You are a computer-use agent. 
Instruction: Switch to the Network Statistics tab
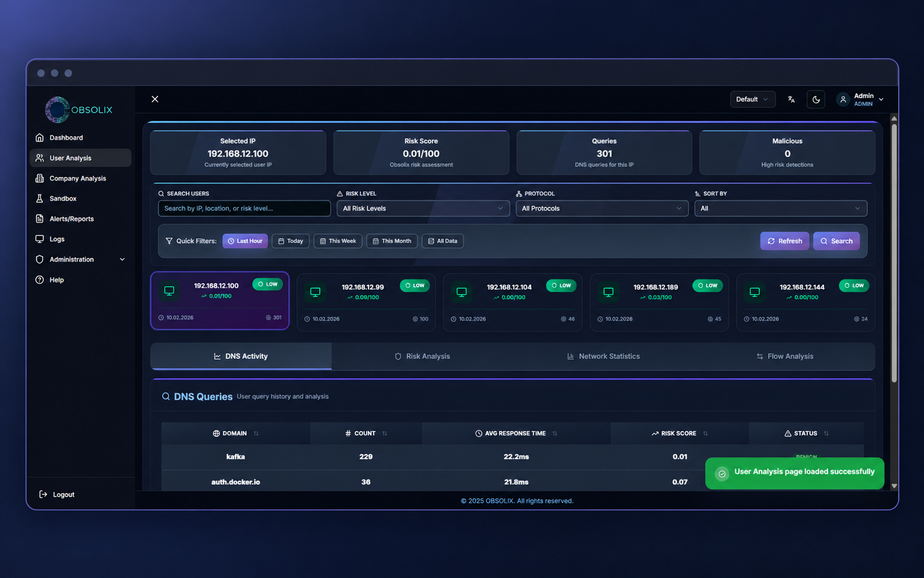(x=603, y=357)
